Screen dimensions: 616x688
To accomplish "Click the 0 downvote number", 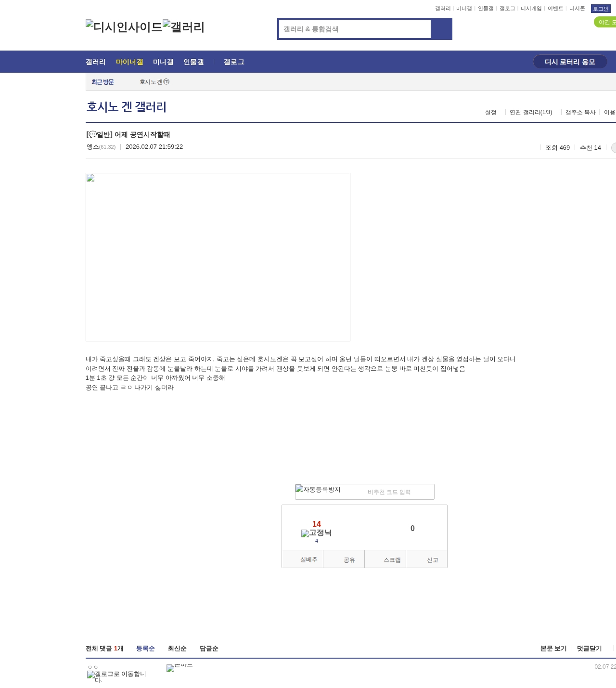I will (412, 528).
